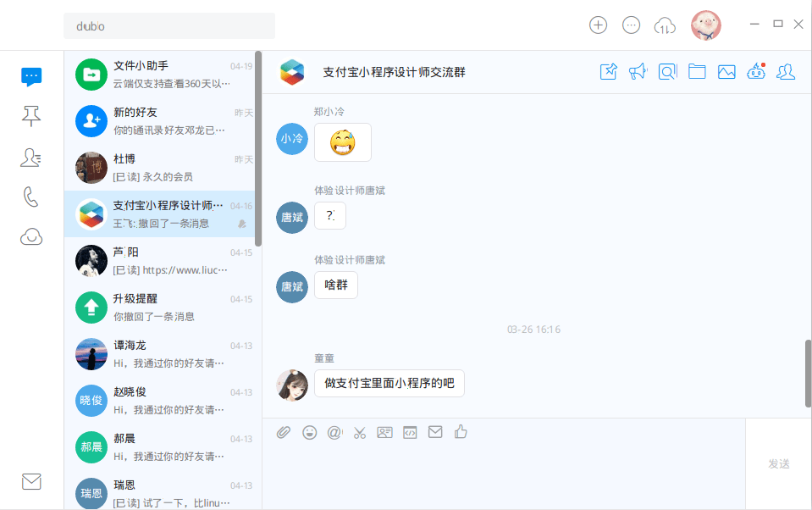Click the timestamp 03-26 16:16
This screenshot has width=812, height=510.
coord(534,329)
